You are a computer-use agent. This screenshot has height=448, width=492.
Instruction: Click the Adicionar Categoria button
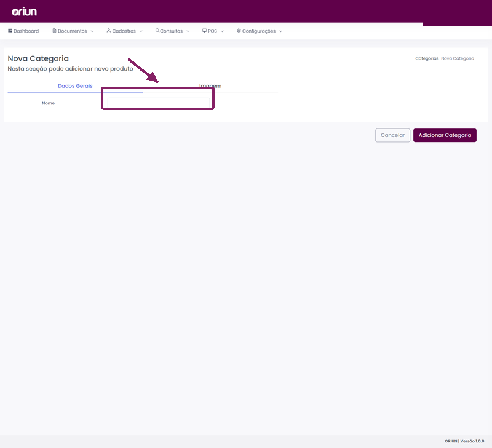tap(445, 135)
